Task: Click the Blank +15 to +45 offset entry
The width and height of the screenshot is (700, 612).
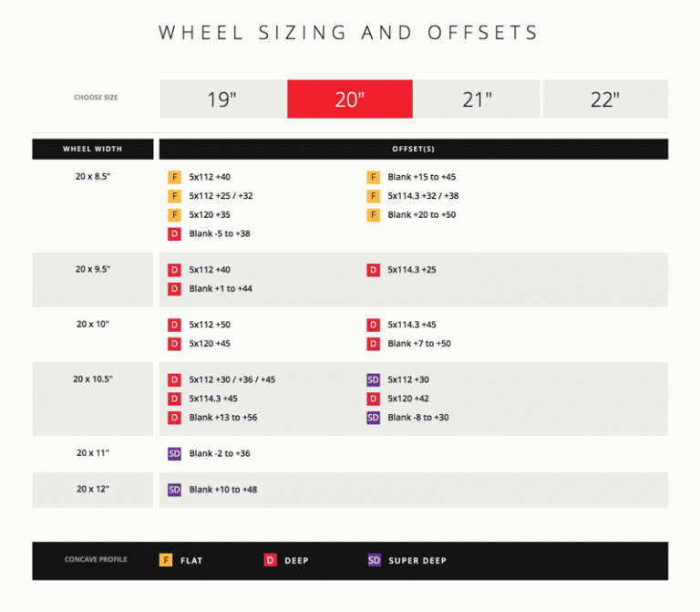Action: [x=421, y=177]
